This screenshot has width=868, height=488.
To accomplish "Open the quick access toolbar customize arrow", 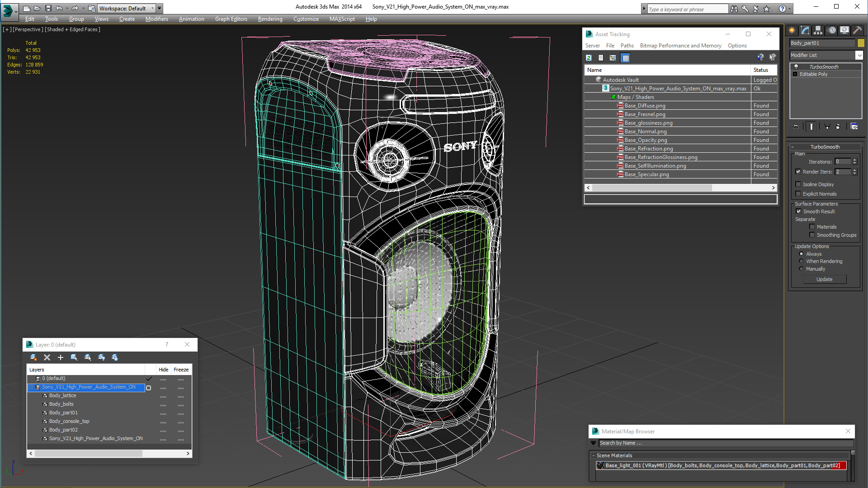I will click(x=159, y=8).
